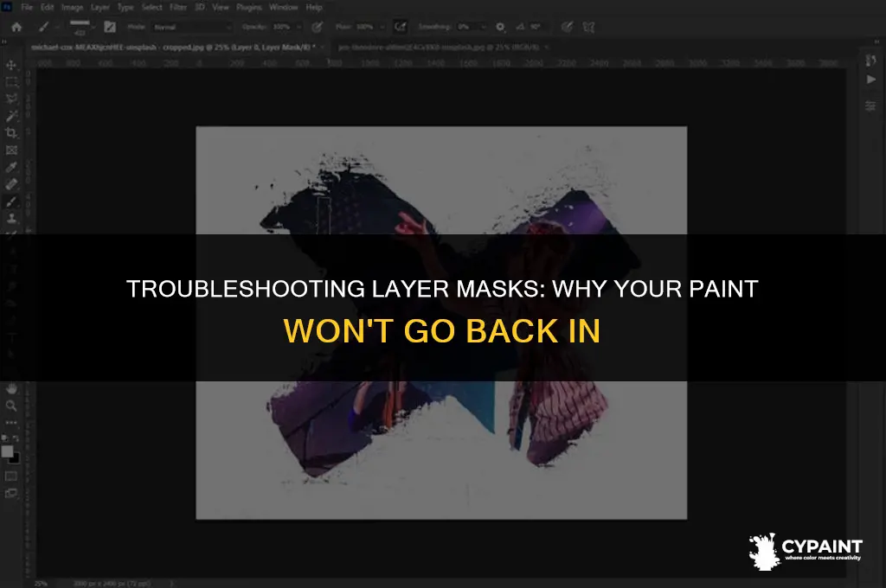Open the Opacity slider dropdown arrow
Image resolution: width=886 pixels, height=588 pixels.
[x=299, y=27]
